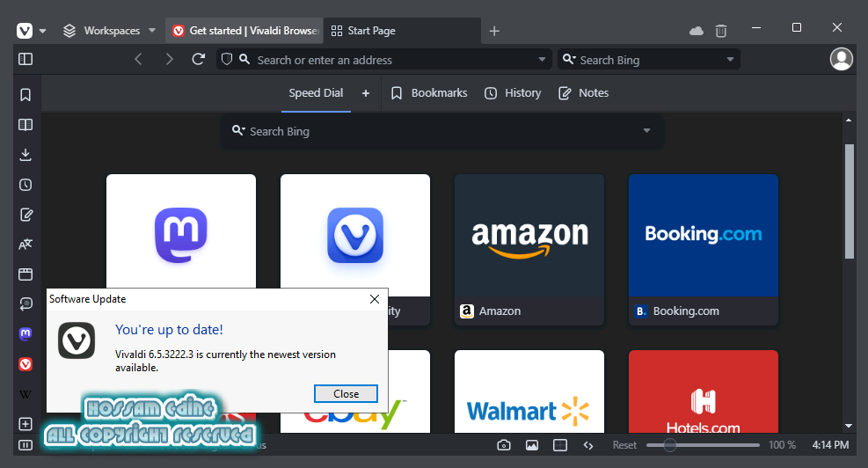Viewport: 868px width, 468px height.
Task: Go back in history
Action: pyautogui.click(x=138, y=59)
